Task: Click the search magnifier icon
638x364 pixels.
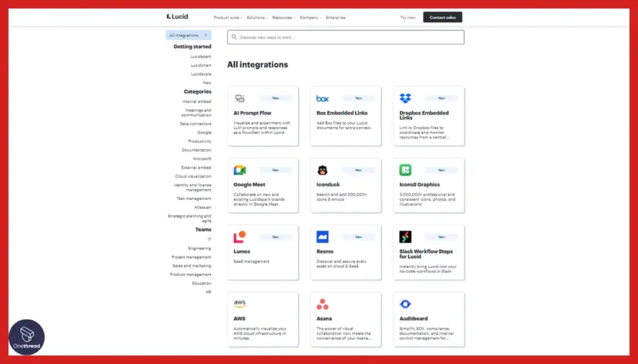Action: pyautogui.click(x=234, y=37)
